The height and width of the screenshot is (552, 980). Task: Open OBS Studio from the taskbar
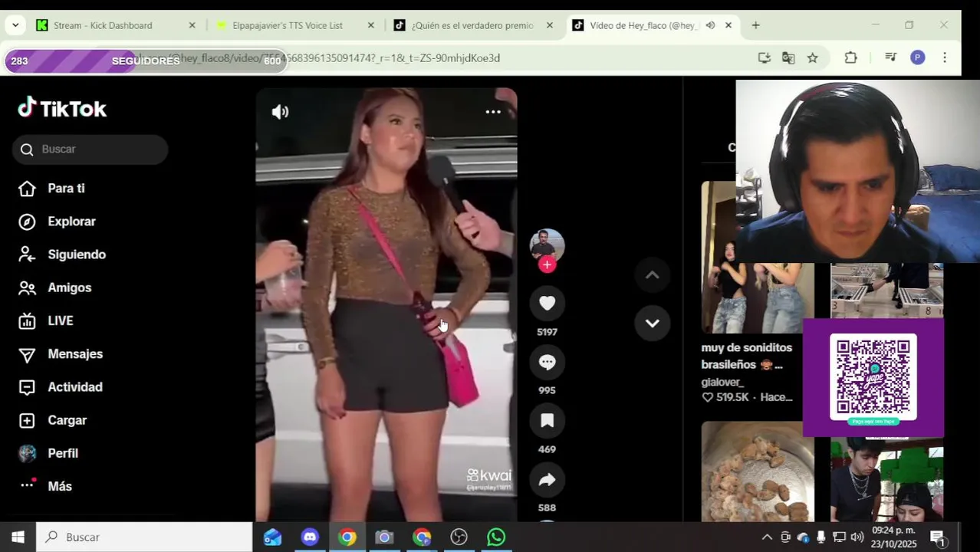pos(459,537)
